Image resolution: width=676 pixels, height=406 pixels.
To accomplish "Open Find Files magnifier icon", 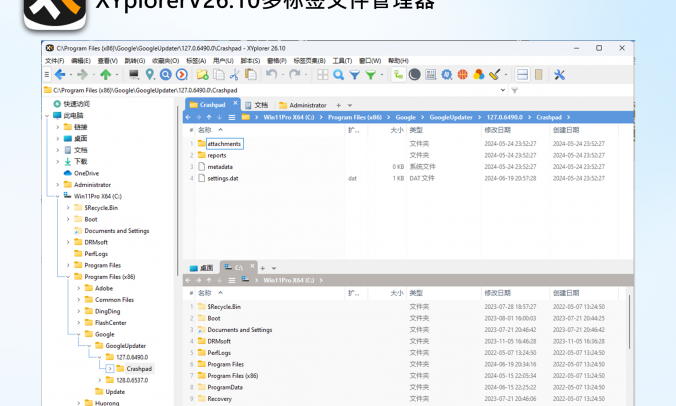I will 338,75.
